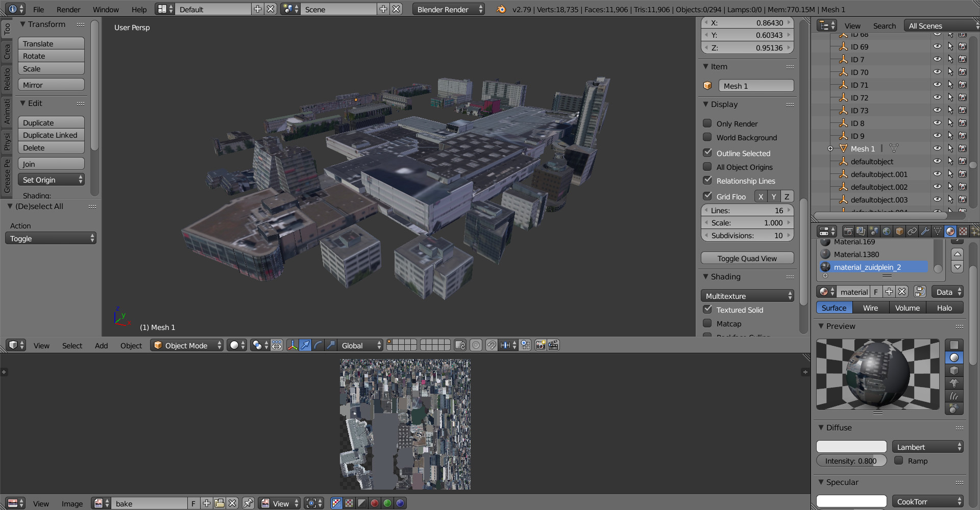
Task: Uncheck Textured Solid option
Action: pyautogui.click(x=707, y=310)
